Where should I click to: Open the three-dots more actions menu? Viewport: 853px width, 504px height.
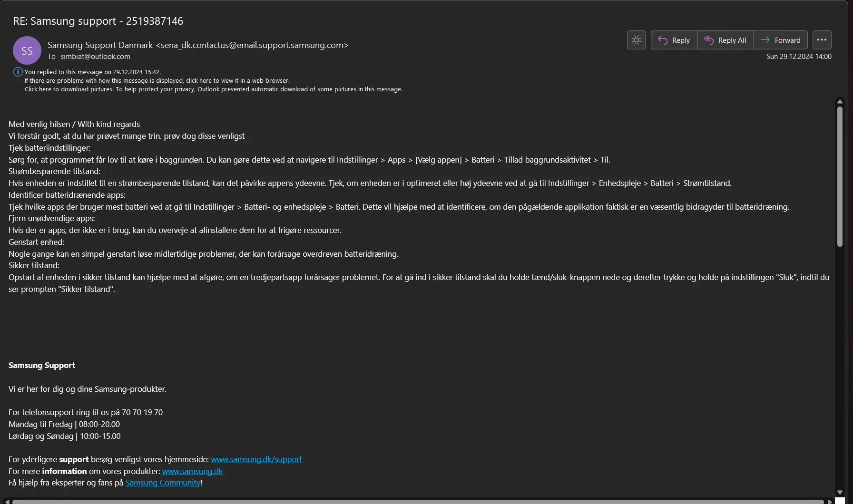pyautogui.click(x=822, y=40)
